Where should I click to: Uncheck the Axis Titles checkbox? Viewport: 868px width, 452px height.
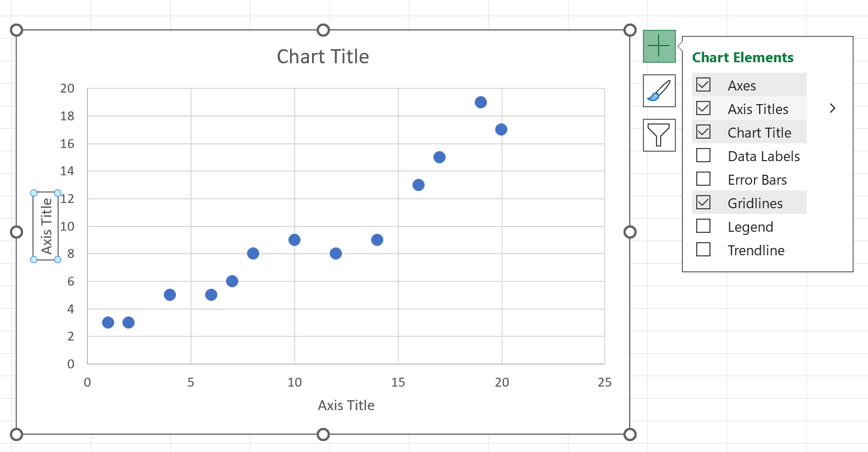click(x=703, y=108)
